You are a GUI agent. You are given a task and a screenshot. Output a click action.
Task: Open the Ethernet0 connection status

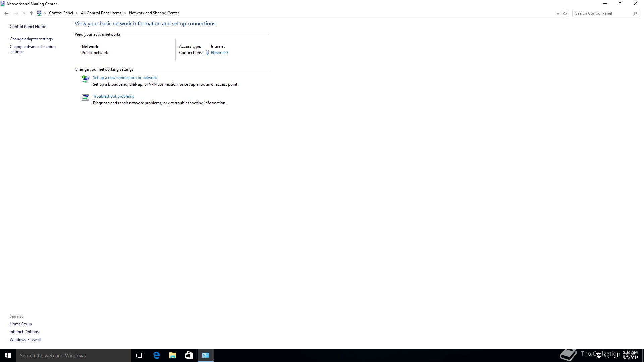pos(219,53)
